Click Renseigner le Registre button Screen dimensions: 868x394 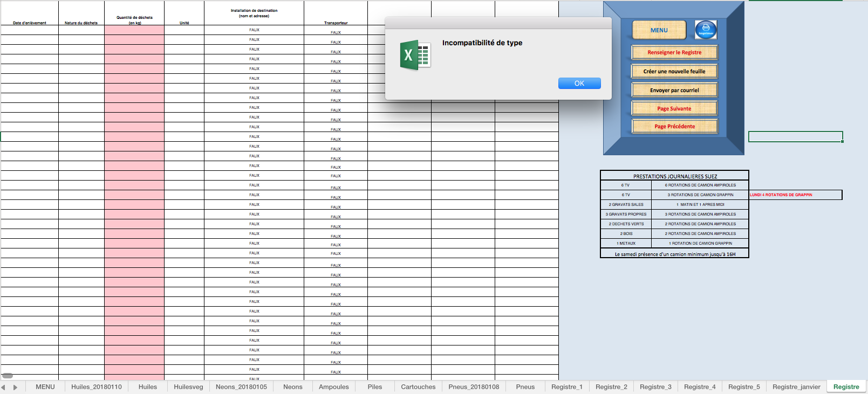tap(674, 52)
